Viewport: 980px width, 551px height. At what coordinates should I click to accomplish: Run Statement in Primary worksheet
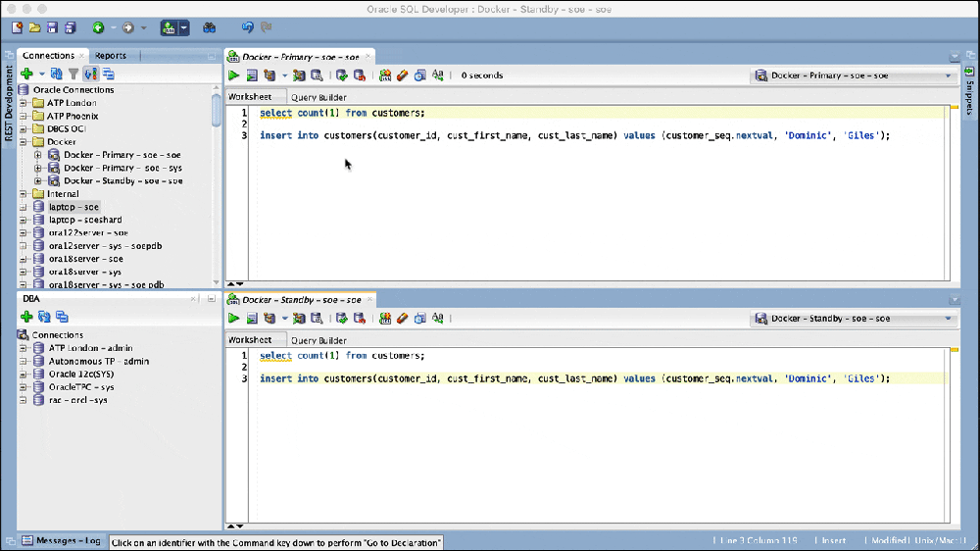(234, 75)
